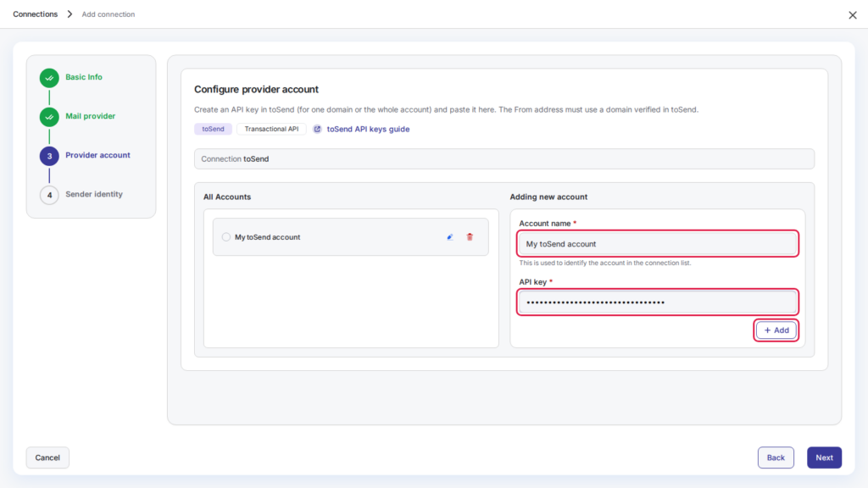This screenshot has height=488, width=868.
Task: Click the breadcrumb chevron after Connections
Action: tap(70, 14)
